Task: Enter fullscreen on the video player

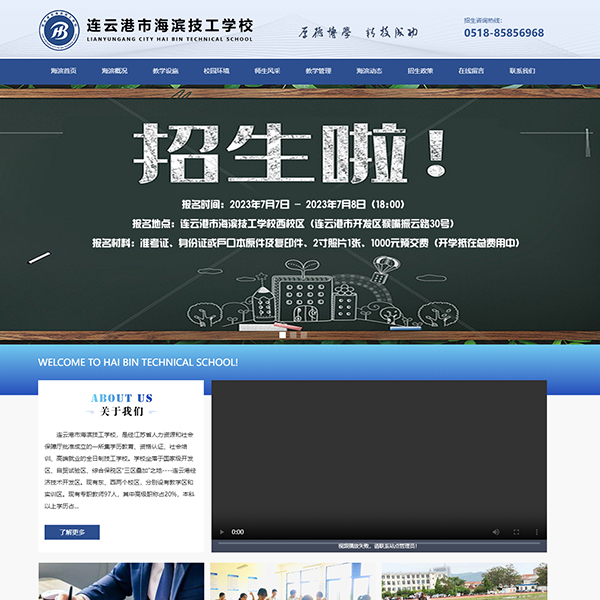Action: (516, 532)
